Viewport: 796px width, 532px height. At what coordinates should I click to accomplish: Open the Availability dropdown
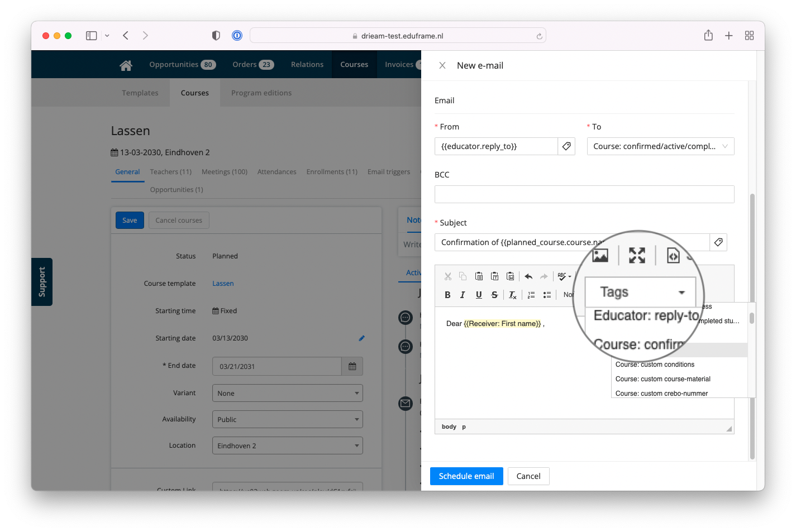click(x=287, y=419)
